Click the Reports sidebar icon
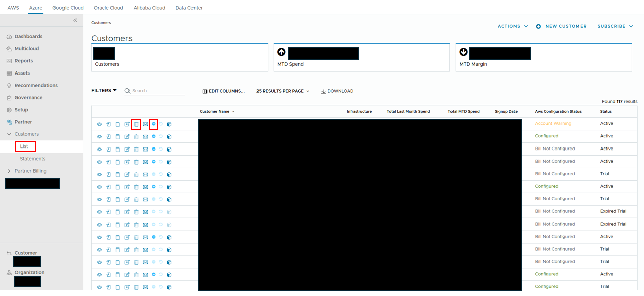The width and height of the screenshot is (644, 296). click(9, 61)
